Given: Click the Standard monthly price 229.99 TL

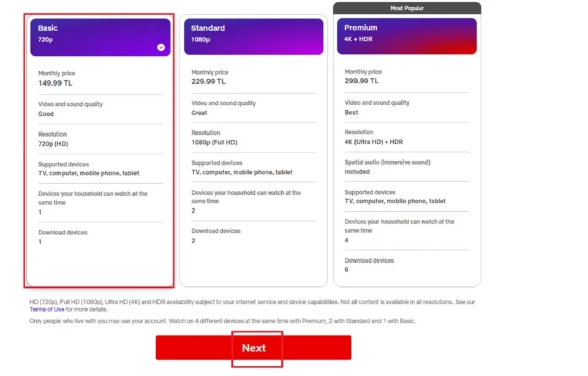Looking at the screenshot, I should (x=208, y=81).
